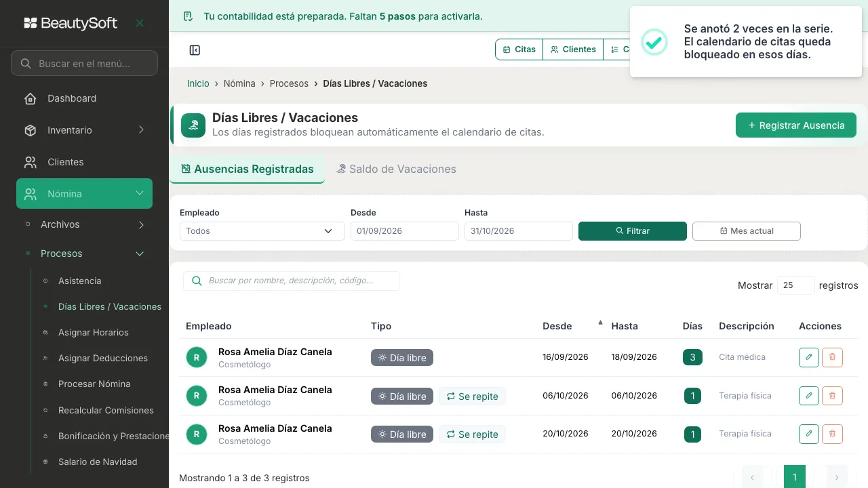Expand the Inventario menu chevron

coord(141,130)
